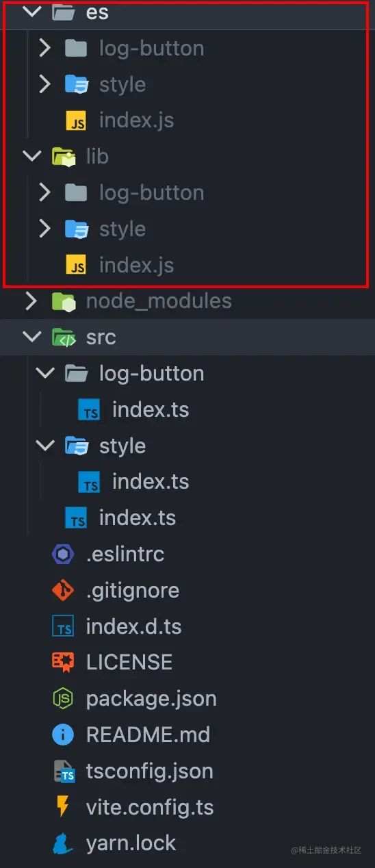Image resolution: width=375 pixels, height=868 pixels.
Task: Click the lightning Vite icon for vite.config.ts
Action: pos(63,806)
